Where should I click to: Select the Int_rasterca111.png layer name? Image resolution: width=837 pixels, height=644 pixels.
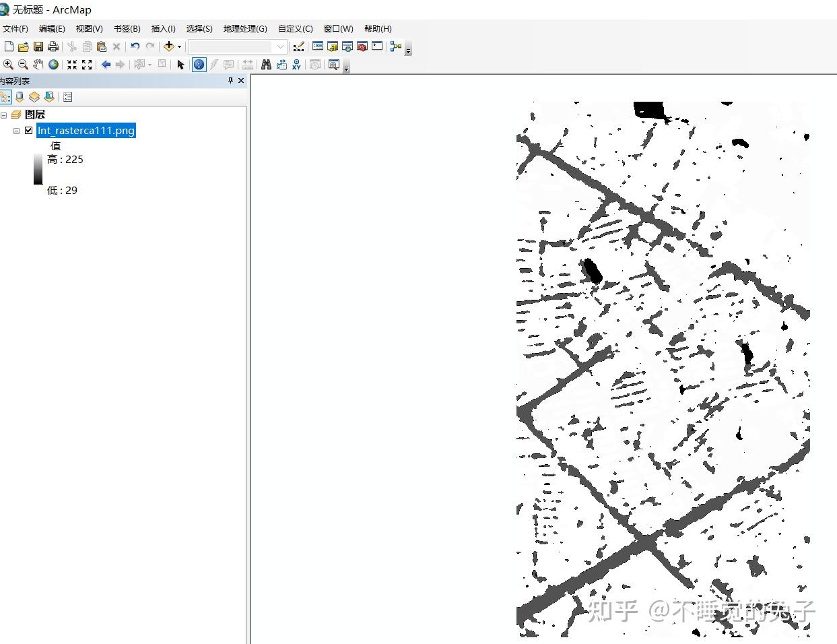pos(86,131)
